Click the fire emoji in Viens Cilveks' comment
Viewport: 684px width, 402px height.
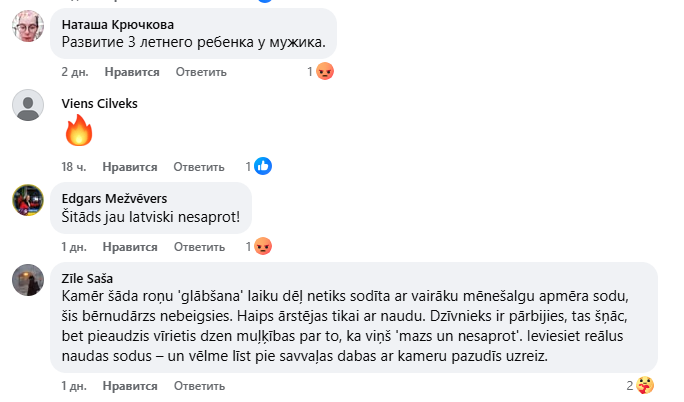click(78, 131)
